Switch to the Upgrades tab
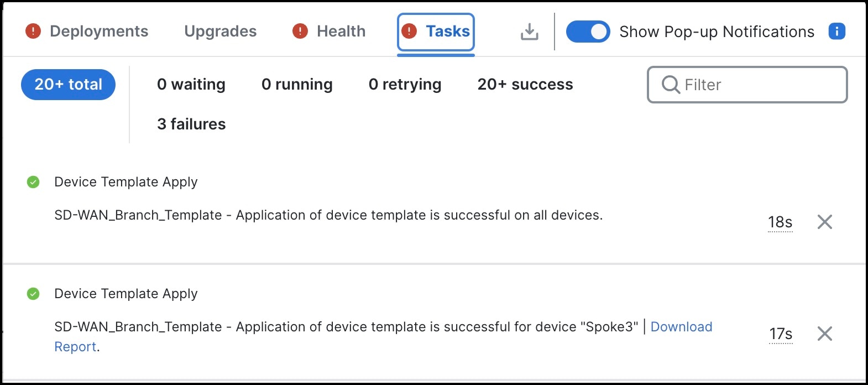 pyautogui.click(x=220, y=32)
